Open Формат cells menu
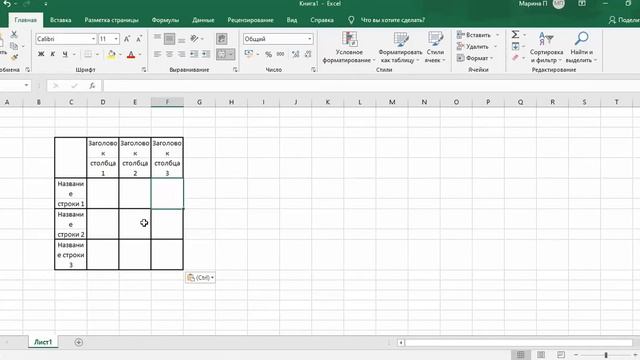Screen dimensions: 640x360 (475, 58)
